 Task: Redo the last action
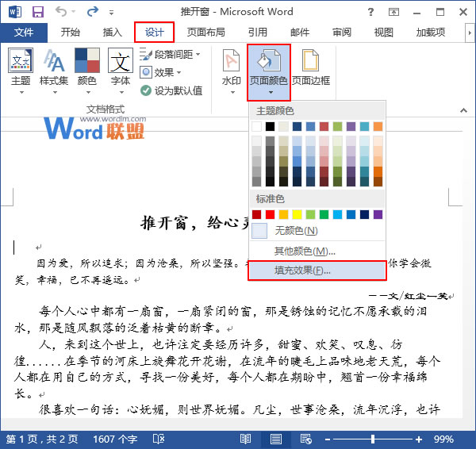click(x=93, y=12)
